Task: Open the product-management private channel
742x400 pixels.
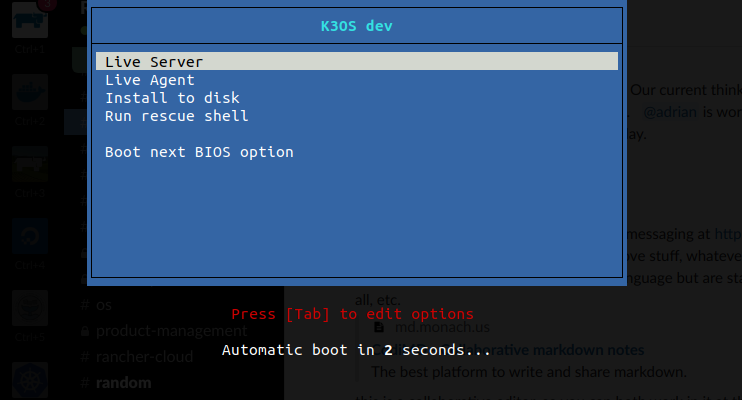Action: click(164, 330)
